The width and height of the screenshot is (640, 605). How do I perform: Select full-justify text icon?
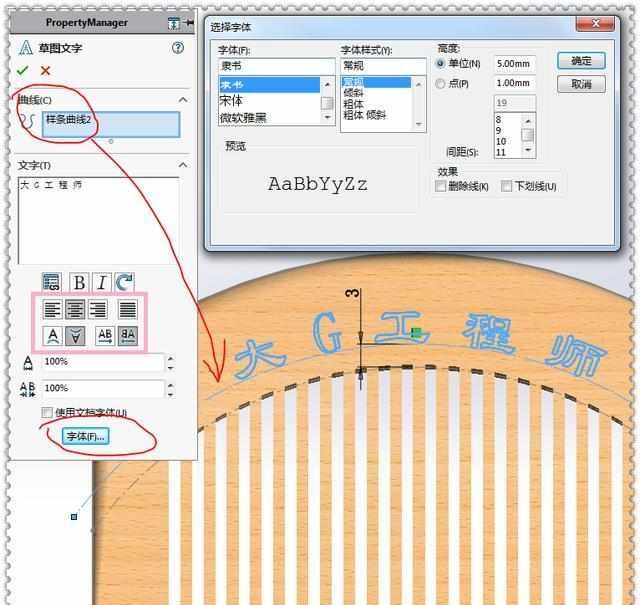[128, 309]
